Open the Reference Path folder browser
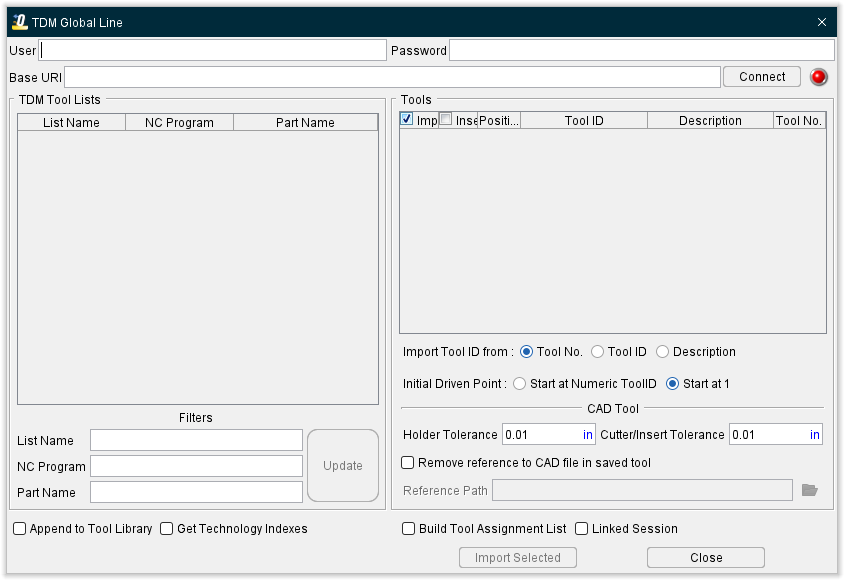Image resolution: width=844 pixels, height=580 pixels. (x=810, y=490)
